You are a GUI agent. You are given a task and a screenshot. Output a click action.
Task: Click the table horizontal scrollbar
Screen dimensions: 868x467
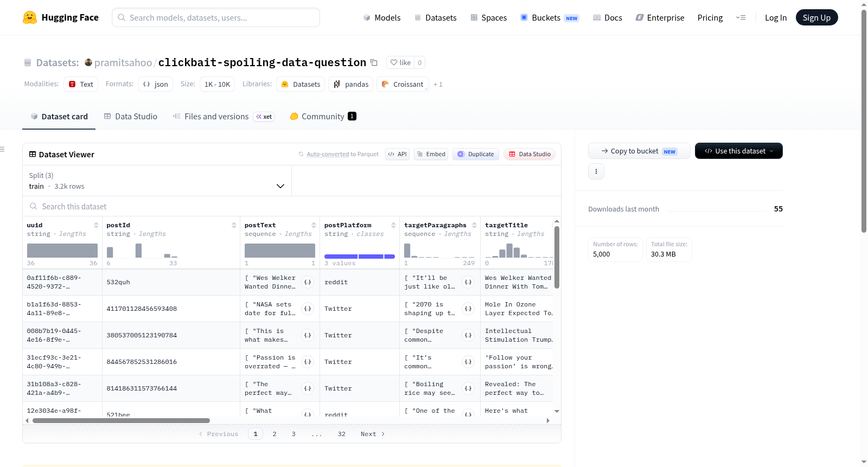[x=121, y=420]
